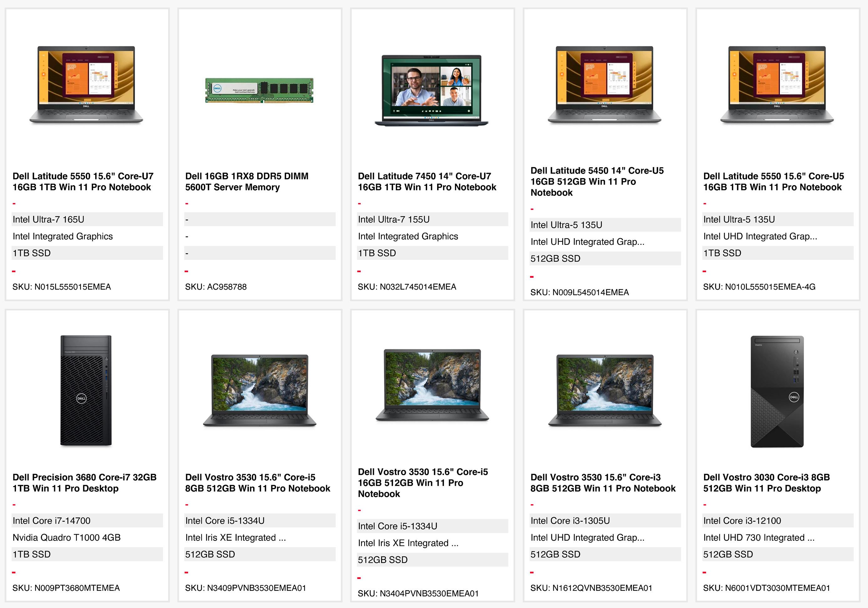Open the Latitude 5550 Core-U5 laptop image
The width and height of the screenshot is (868, 608).
point(777,85)
